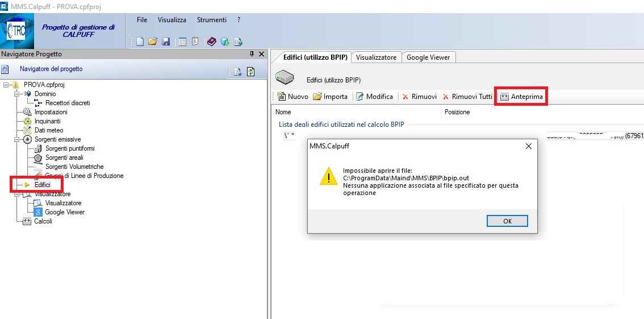Open a project with the folder icon

153,42
